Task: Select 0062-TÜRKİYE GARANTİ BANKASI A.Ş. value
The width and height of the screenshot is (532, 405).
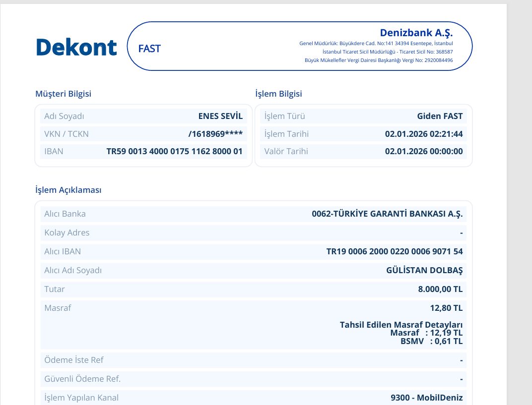Action: coord(387,214)
